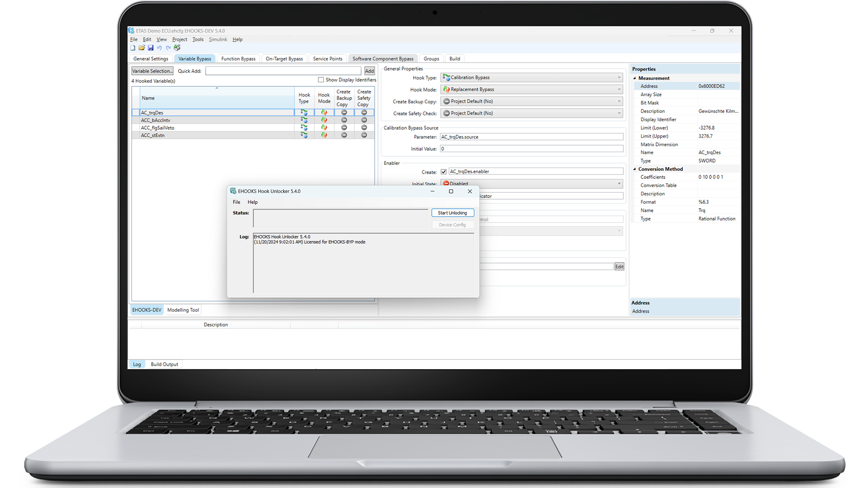Viewport: 868px width, 488px height.
Task: Click the Undo arrow in the toolbar
Action: 159,48
